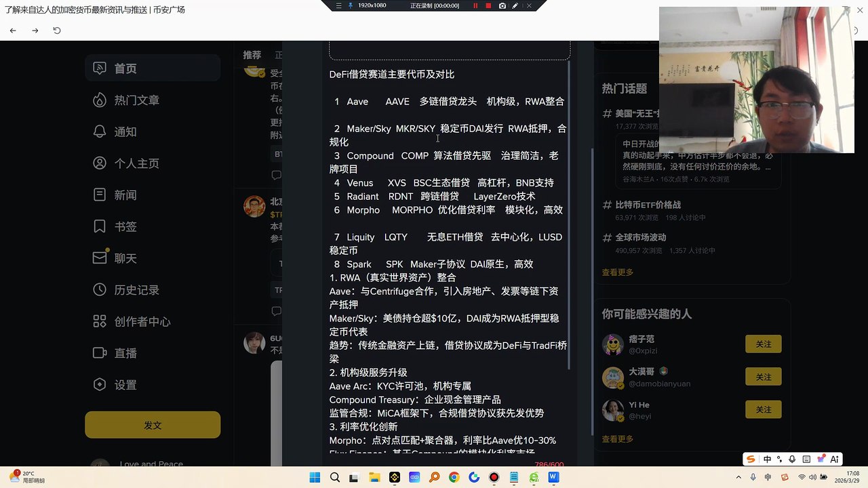The image size is (868, 488).
Task: Follow user 大漠哥
Action: coord(764,377)
